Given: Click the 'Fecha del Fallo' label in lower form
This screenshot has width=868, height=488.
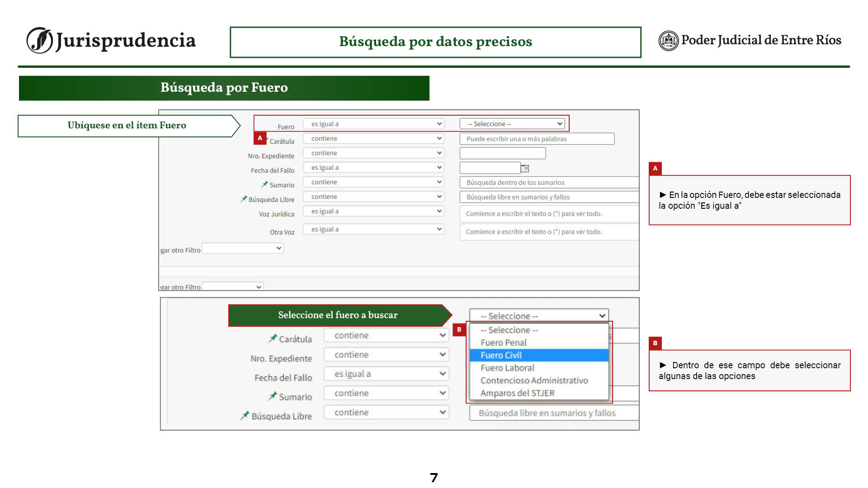Looking at the screenshot, I should point(283,378).
